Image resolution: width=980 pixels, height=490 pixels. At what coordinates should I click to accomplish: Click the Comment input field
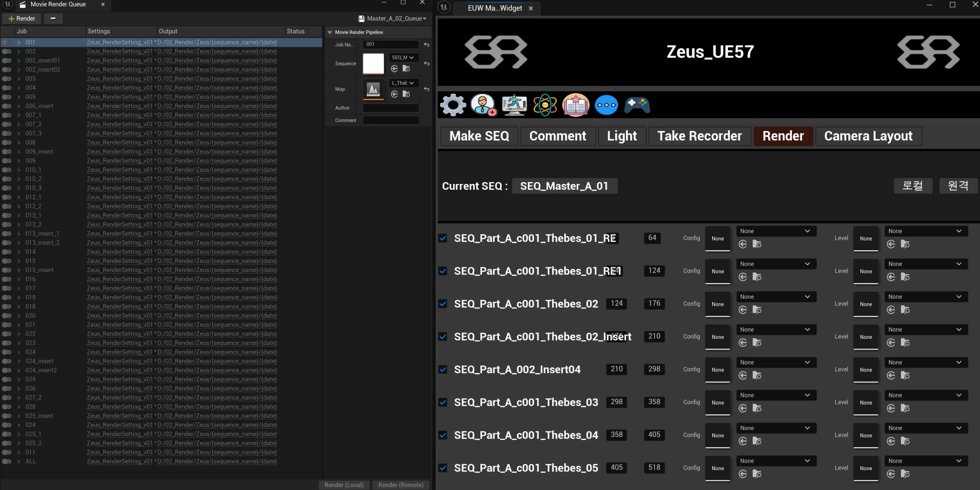[x=391, y=120]
